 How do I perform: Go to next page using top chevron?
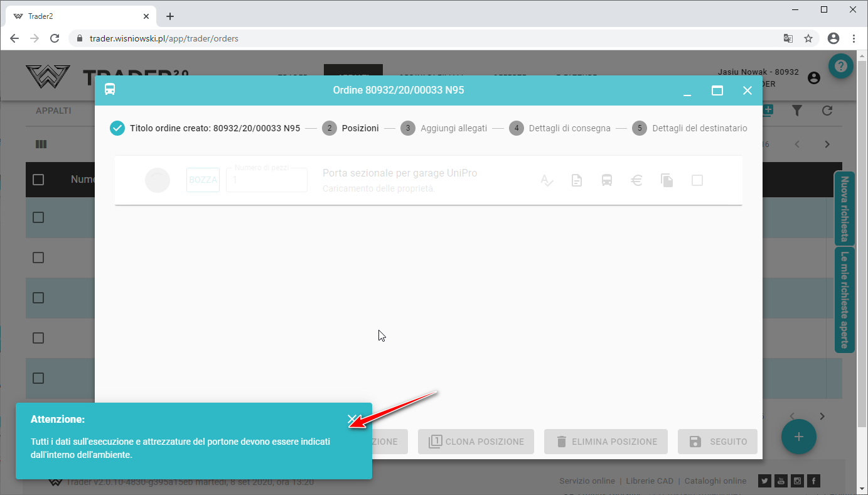[x=827, y=144]
